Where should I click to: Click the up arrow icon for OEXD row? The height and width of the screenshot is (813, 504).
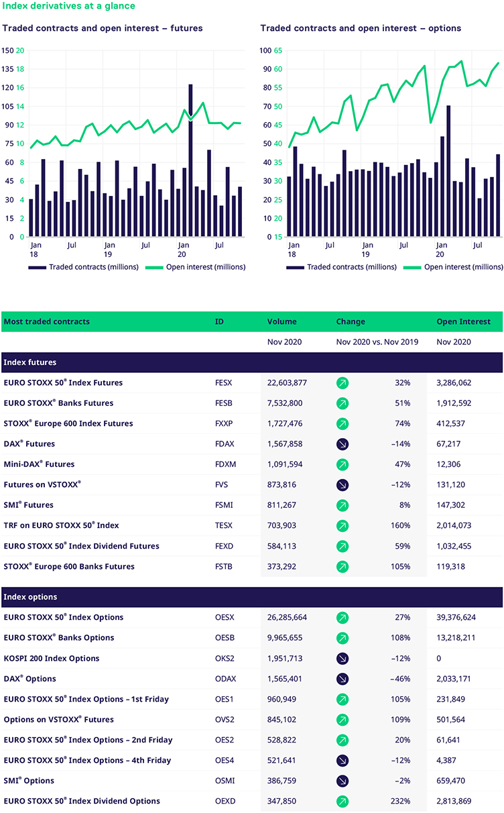point(342,802)
